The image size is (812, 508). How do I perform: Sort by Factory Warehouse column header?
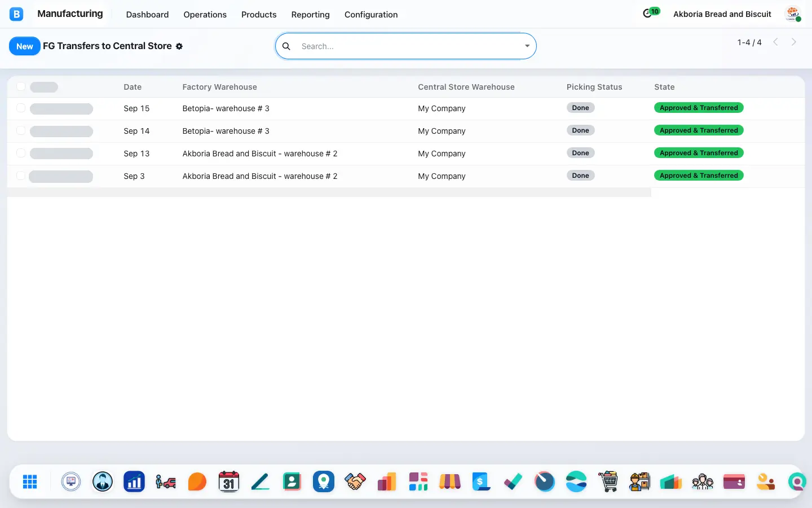[x=219, y=87]
